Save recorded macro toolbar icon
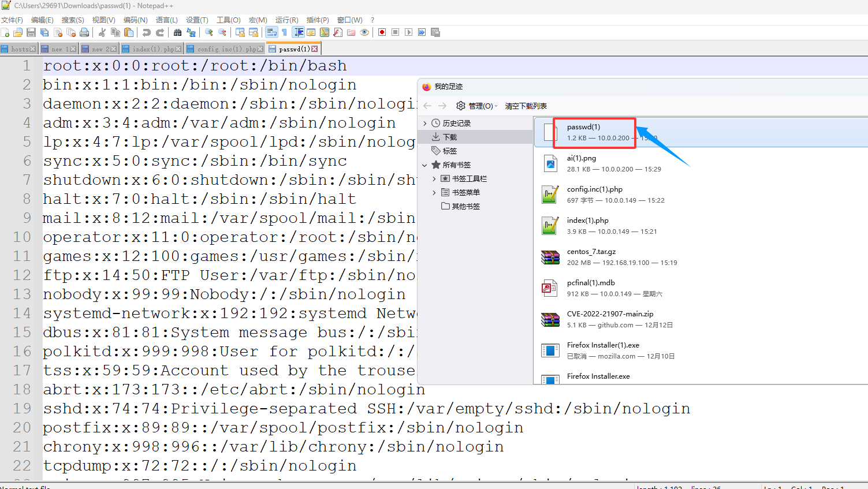This screenshot has width=868, height=489. (435, 32)
